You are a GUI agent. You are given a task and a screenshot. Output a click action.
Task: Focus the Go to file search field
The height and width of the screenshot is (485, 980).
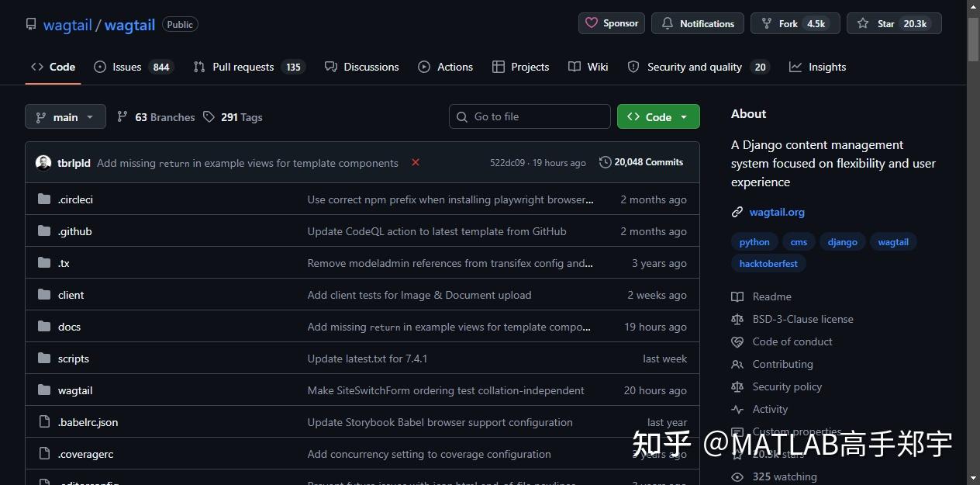point(530,116)
